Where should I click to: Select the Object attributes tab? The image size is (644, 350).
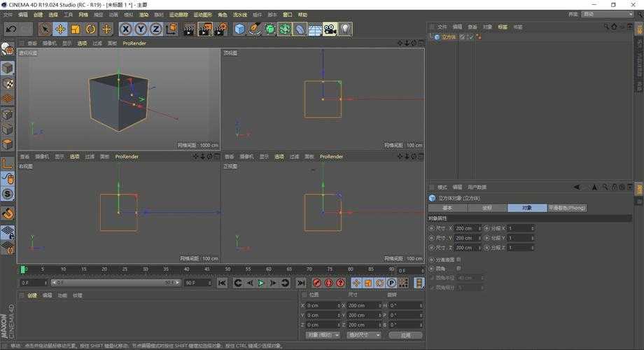527,208
